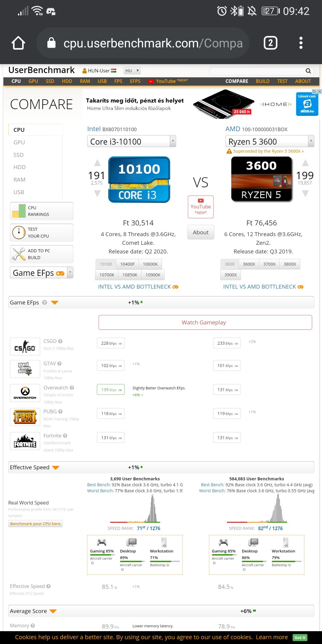Click the Test Your CPU clock icon
This screenshot has width=322, height=644.
19,233
